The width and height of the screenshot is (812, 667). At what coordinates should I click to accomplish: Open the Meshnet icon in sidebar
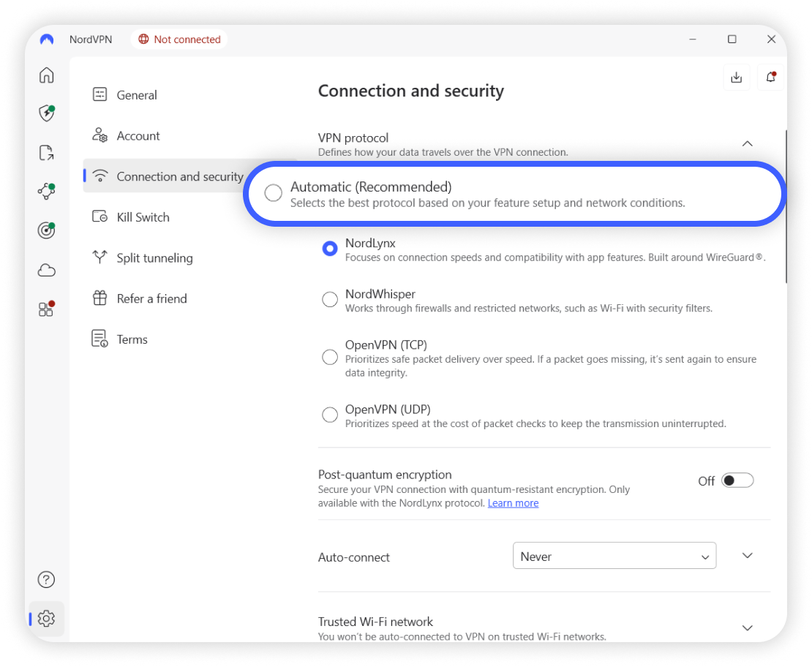click(46, 192)
